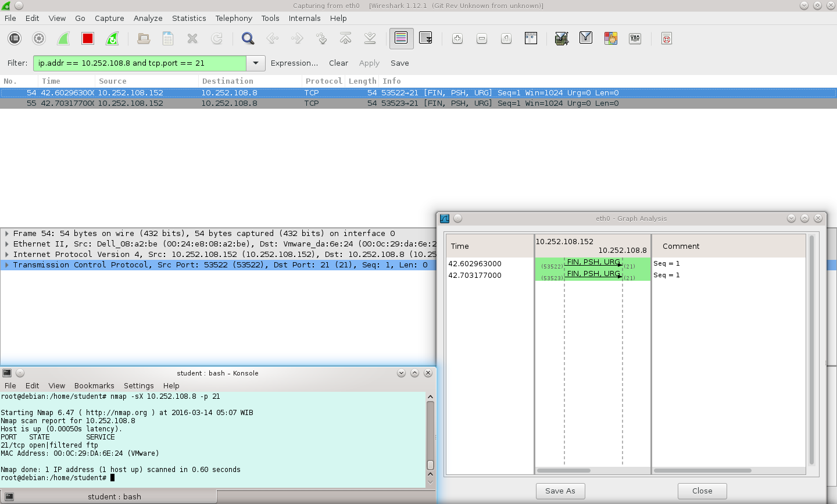Image resolution: width=837 pixels, height=504 pixels.
Task: Sort packet list by Time column
Action: [x=66, y=81]
